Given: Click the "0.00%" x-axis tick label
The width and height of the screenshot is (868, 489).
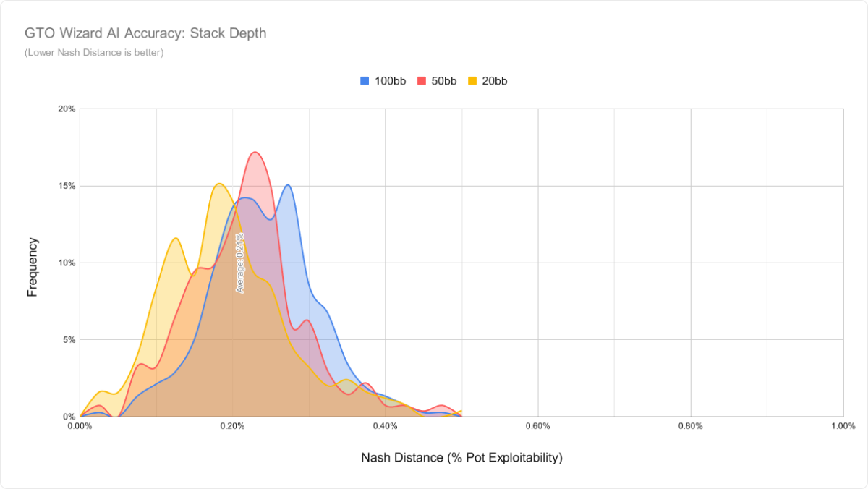Looking at the screenshot, I should pos(80,427).
